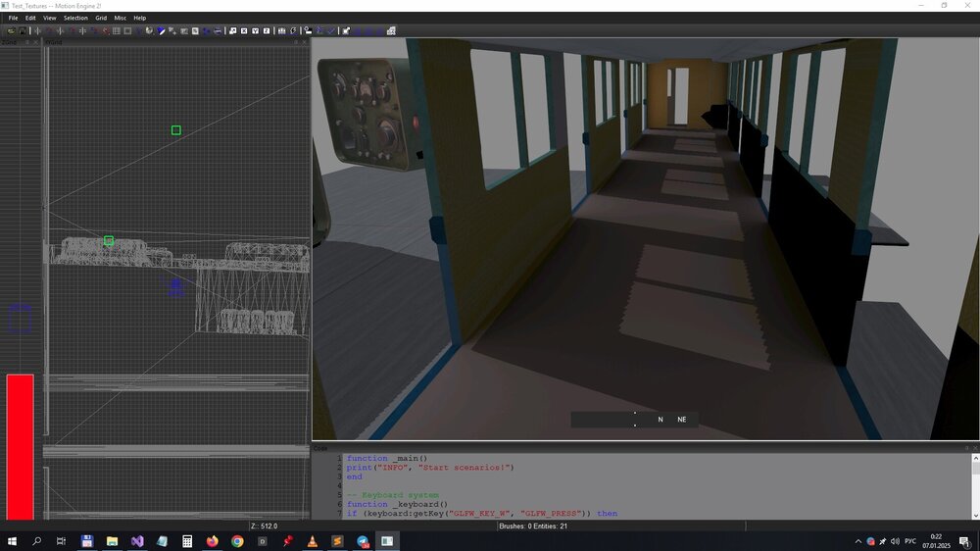Open the Selection menu
The width and height of the screenshot is (980, 551).
point(75,18)
